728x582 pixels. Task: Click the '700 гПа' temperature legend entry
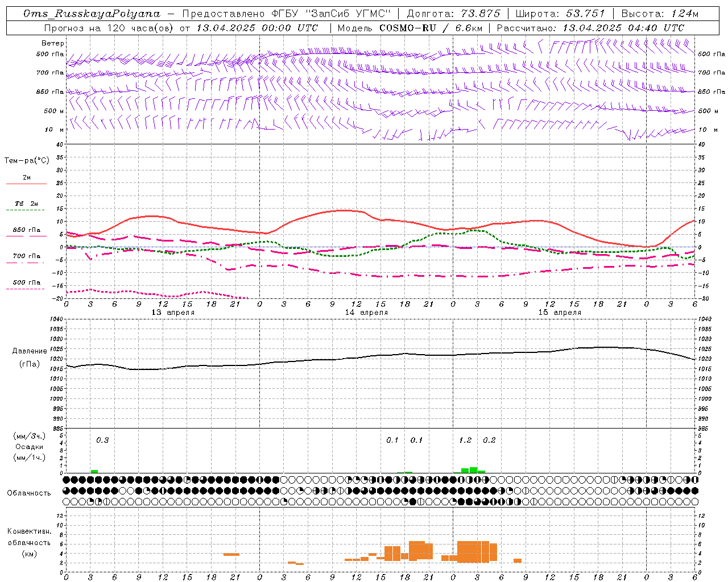tap(27, 256)
